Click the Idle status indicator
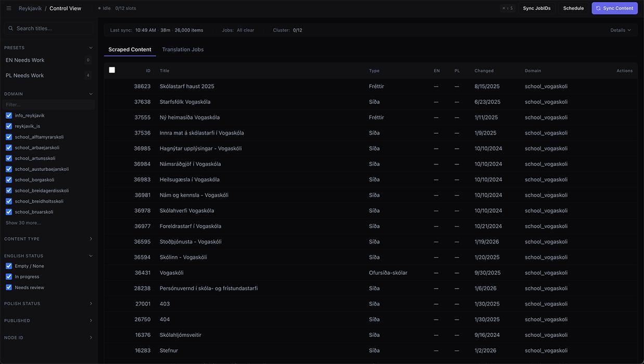Screen dimensions: 644x364 (x=105, y=8)
